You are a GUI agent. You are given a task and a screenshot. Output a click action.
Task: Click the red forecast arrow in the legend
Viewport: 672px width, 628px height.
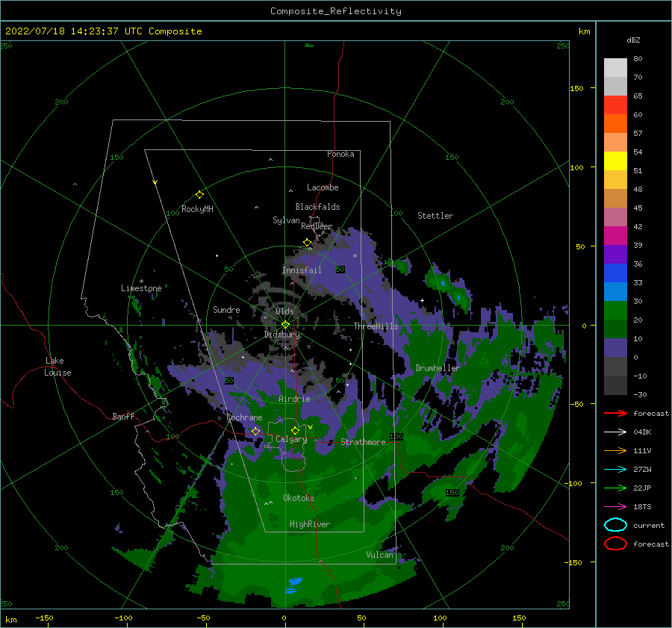[615, 413]
